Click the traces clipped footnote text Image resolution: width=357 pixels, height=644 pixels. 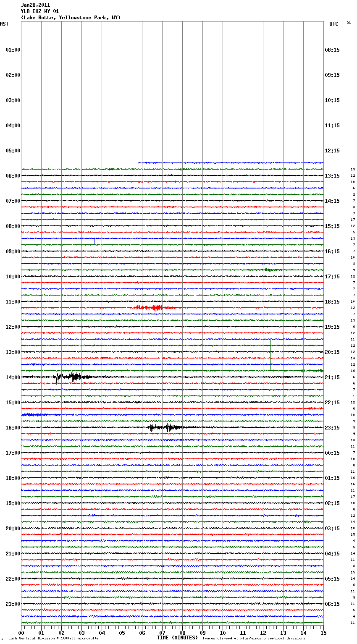[254, 639]
